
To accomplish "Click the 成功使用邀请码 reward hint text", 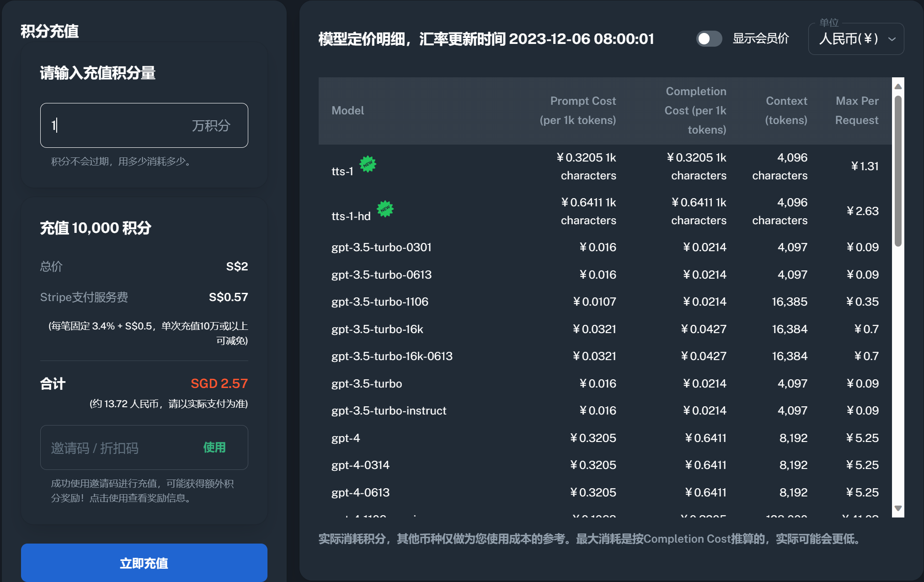I will click(142, 490).
